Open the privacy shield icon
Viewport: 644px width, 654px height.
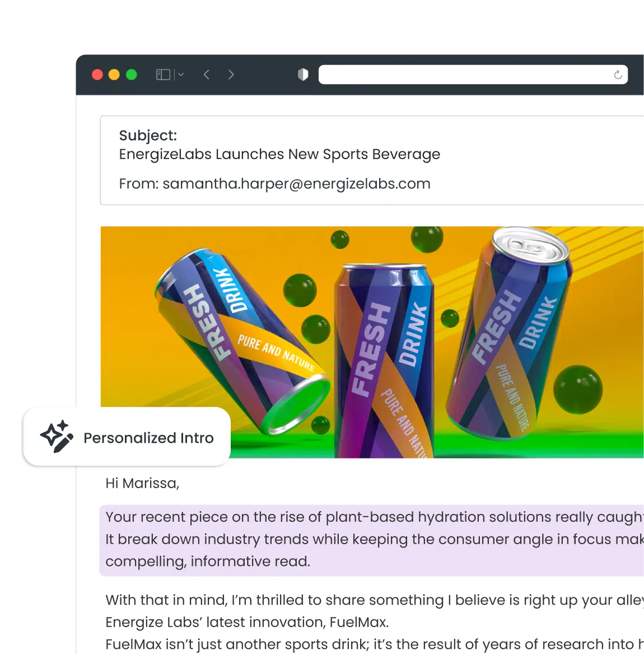pyautogui.click(x=303, y=75)
